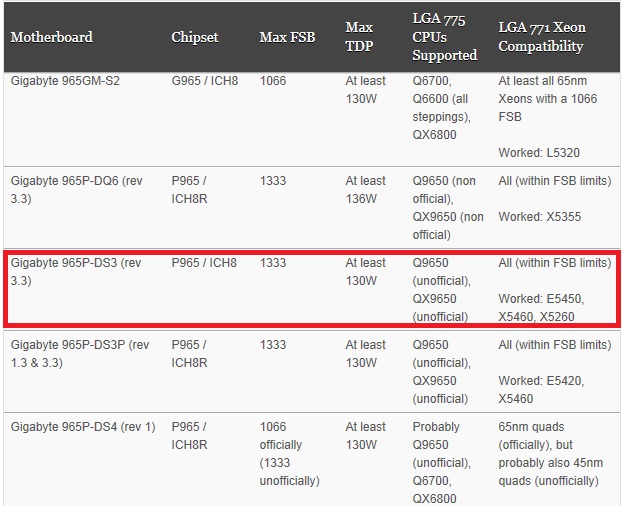This screenshot has height=506, width=624.
Task: Click the Gigabyte 965GM-S2 motherboard cell
Action: pos(65,81)
